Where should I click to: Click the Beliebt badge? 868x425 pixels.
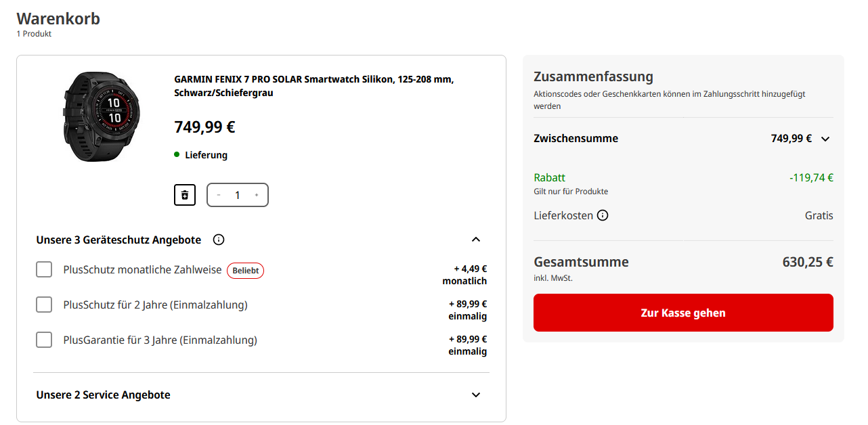tap(245, 271)
